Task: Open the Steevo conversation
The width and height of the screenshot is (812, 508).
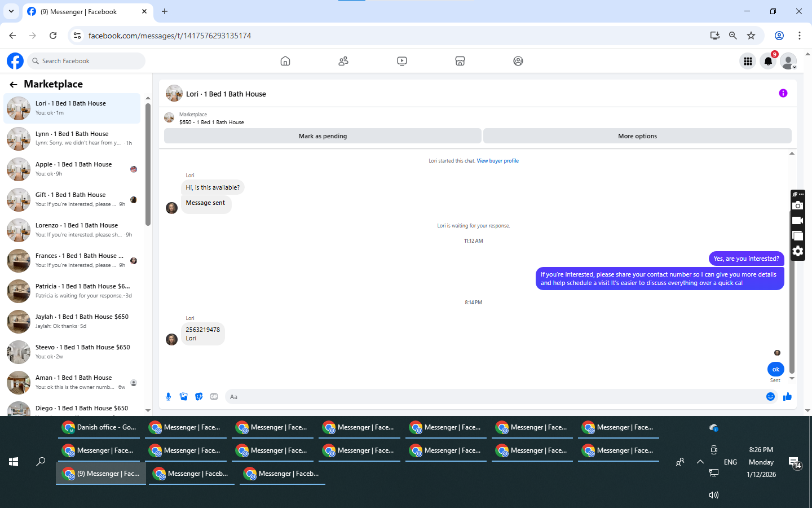Action: [72, 352]
